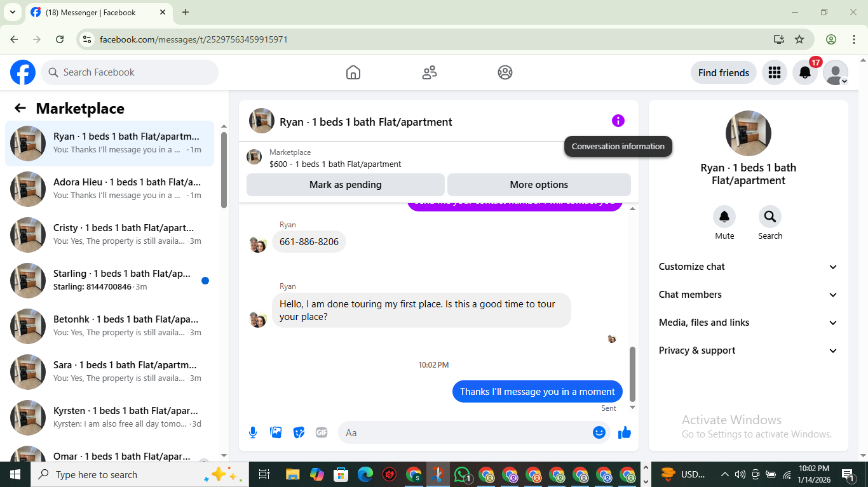This screenshot has height=487, width=868.
Task: Open the Friends icon in top navigation
Action: 430,72
